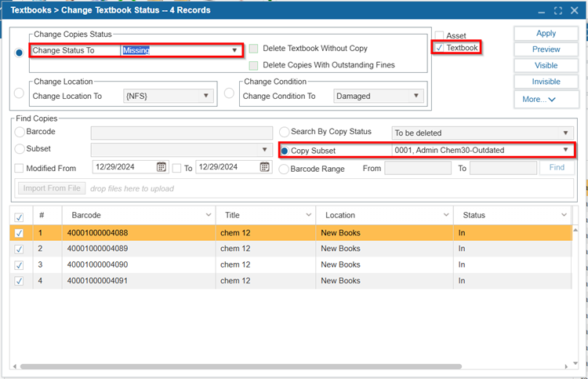Click the Barcode Range To field
Viewport: 588px width, 379px height.
(503, 168)
